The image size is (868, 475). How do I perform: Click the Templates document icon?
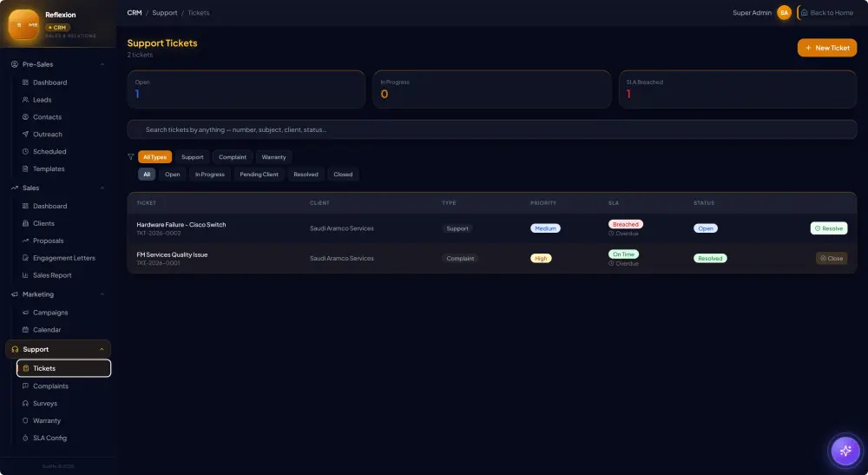tap(25, 168)
